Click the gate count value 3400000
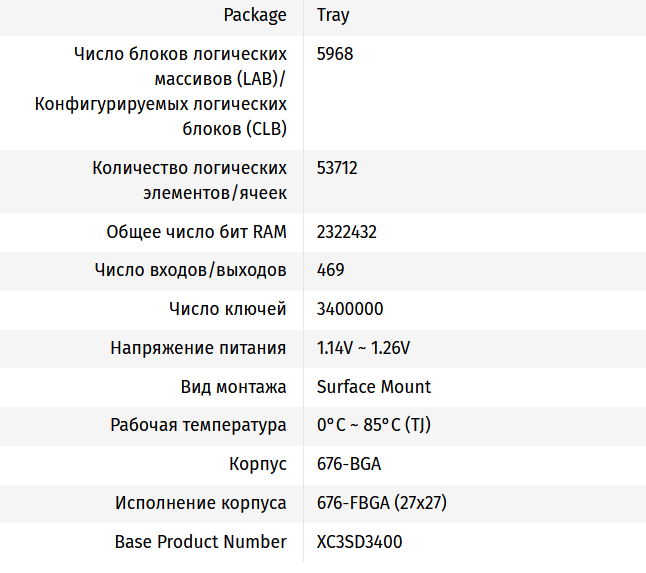The image size is (646, 573). (349, 309)
